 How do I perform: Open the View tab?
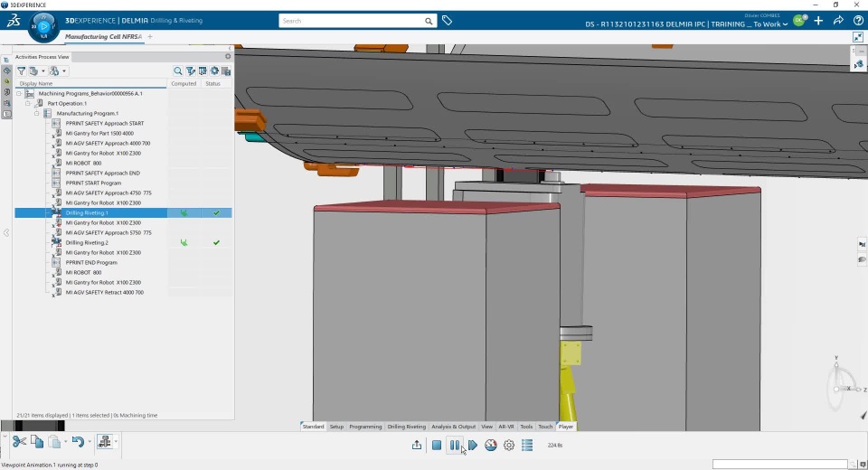(x=486, y=427)
